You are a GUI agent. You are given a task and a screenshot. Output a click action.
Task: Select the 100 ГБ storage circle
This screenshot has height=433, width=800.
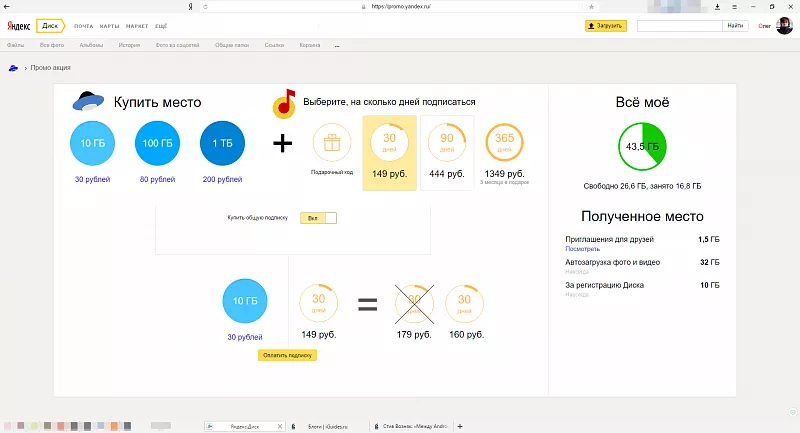(157, 143)
